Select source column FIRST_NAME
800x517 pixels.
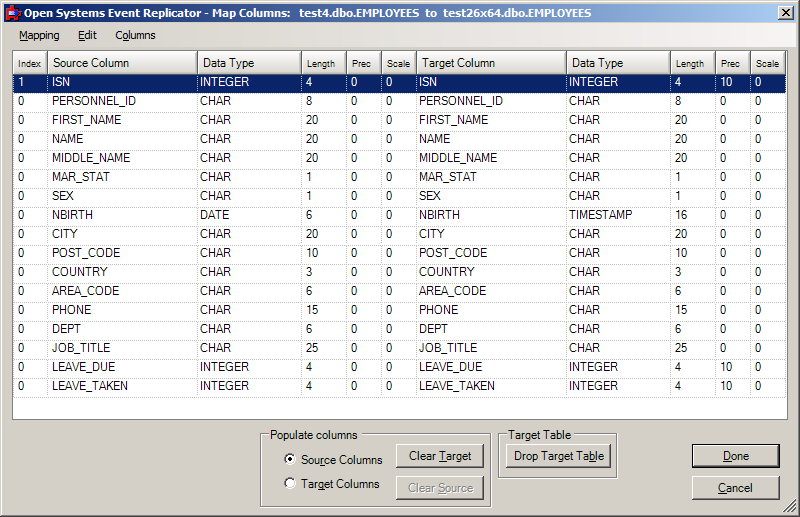point(86,119)
